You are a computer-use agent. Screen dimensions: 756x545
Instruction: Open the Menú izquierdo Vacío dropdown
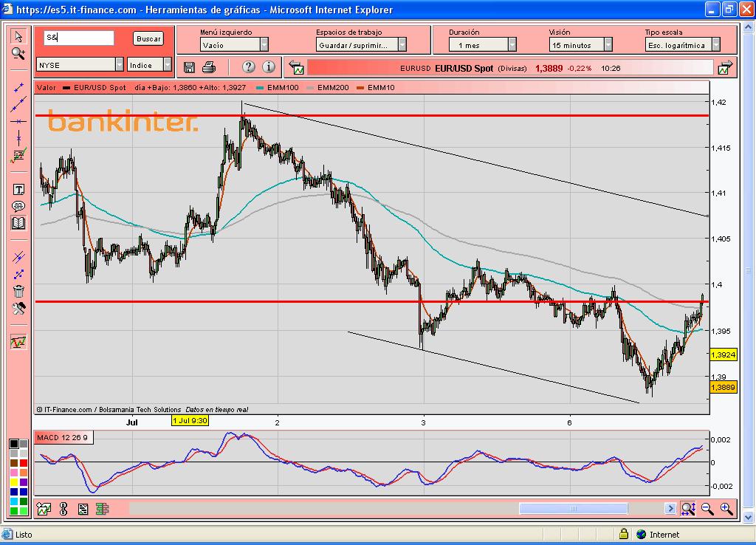234,45
